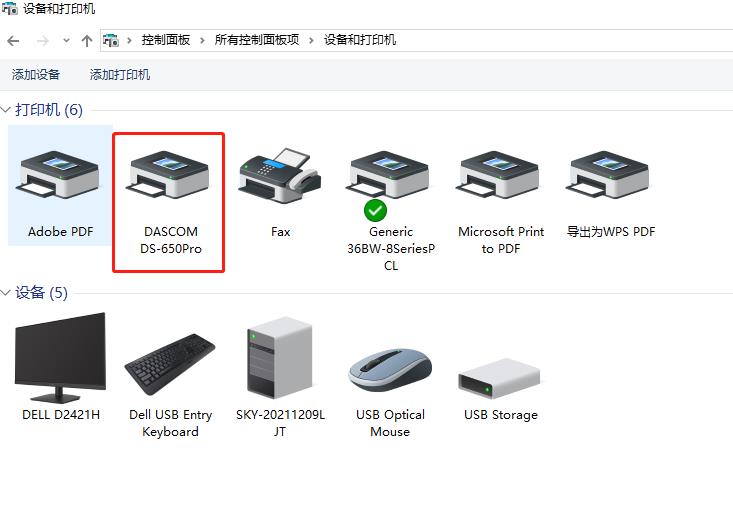The height and width of the screenshot is (526, 733).
Task: Select the USB Optical Mouse icon
Action: tap(390, 370)
